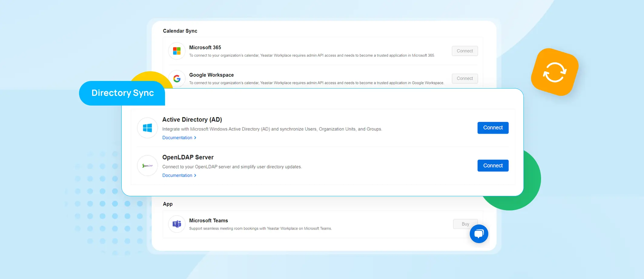The width and height of the screenshot is (644, 279).
Task: Click the Microsoft Teams app icon
Action: click(x=177, y=224)
